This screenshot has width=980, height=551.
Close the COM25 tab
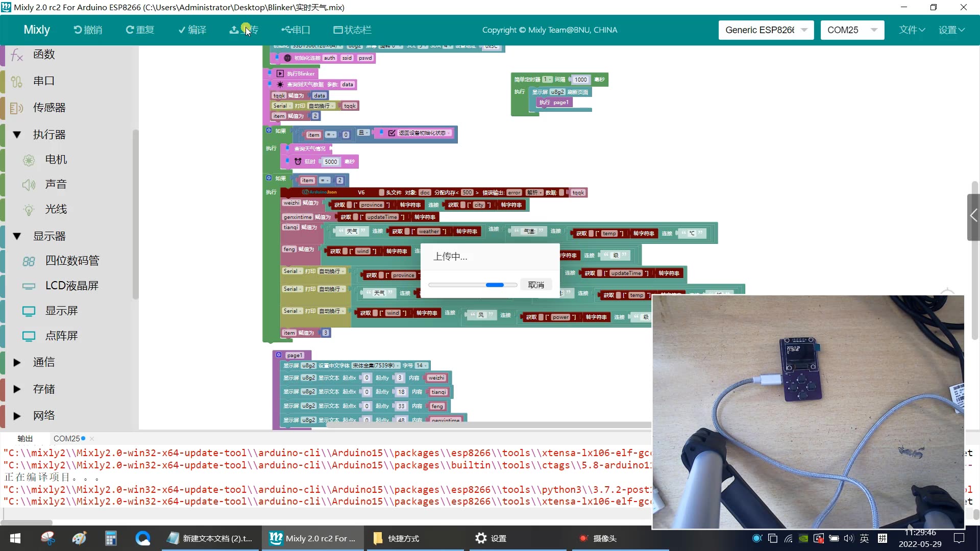coord(92,439)
